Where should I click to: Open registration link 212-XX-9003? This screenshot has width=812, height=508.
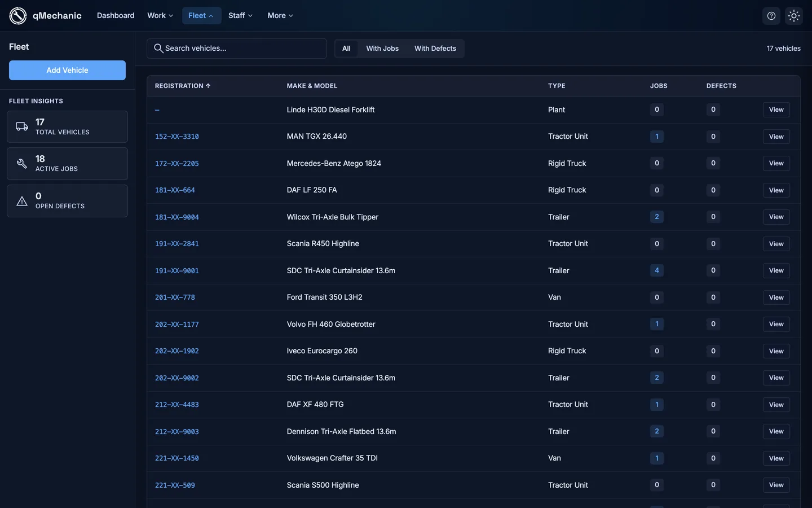[x=177, y=432]
